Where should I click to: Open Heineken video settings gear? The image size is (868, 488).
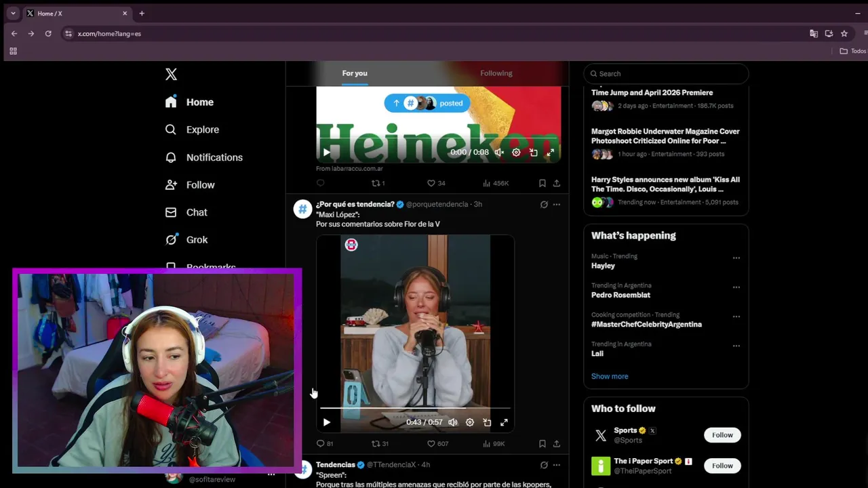(x=516, y=152)
